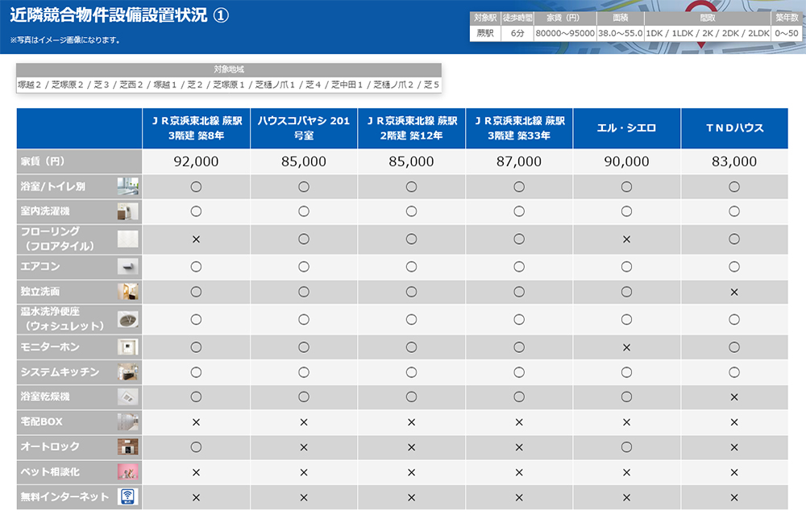
Task: Click the 対象地域 area header bar
Action: point(229,69)
